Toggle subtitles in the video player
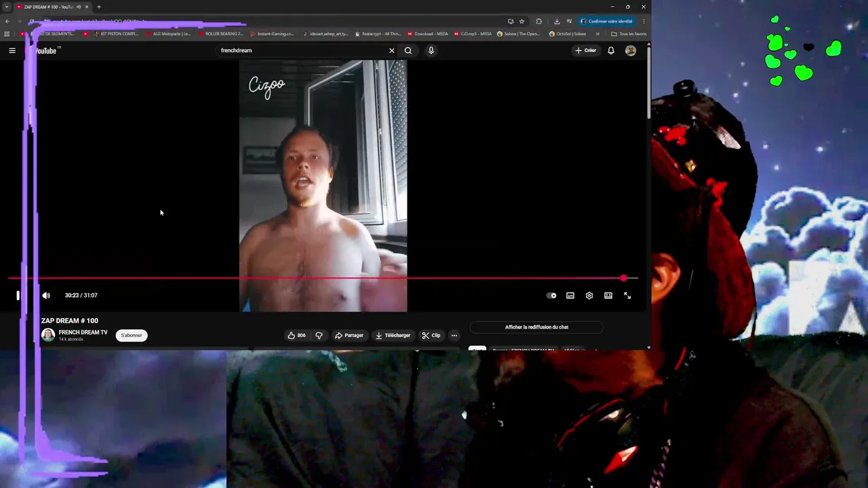Screen dimensions: 868x488 coord(570,296)
